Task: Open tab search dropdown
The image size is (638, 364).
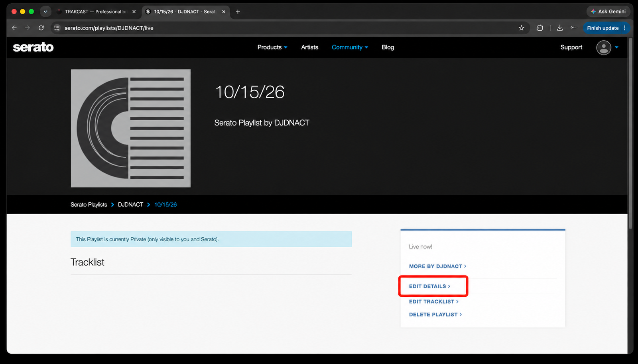Action: tap(45, 12)
